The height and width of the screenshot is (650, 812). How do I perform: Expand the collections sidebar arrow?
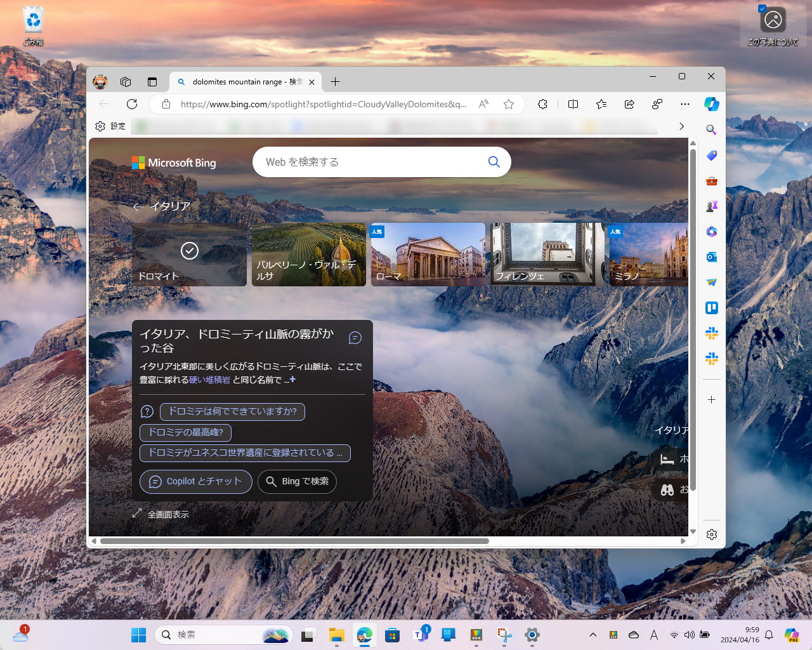click(681, 126)
